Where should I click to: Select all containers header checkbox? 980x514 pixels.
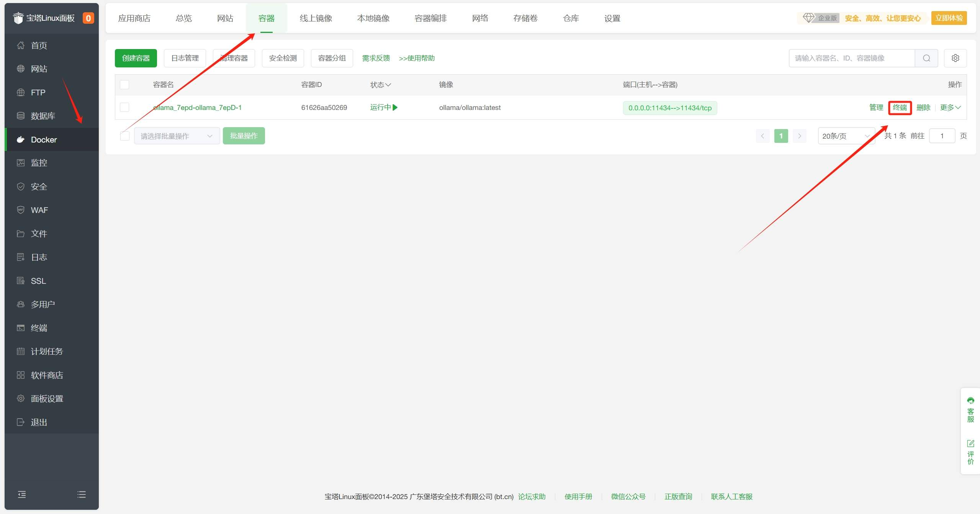(124, 85)
